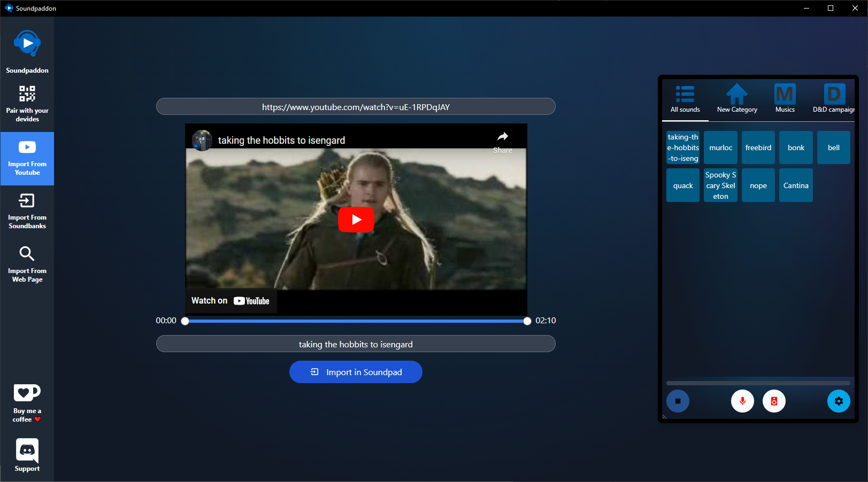Play the bonk sound
This screenshot has height=482, width=868.
796,147
